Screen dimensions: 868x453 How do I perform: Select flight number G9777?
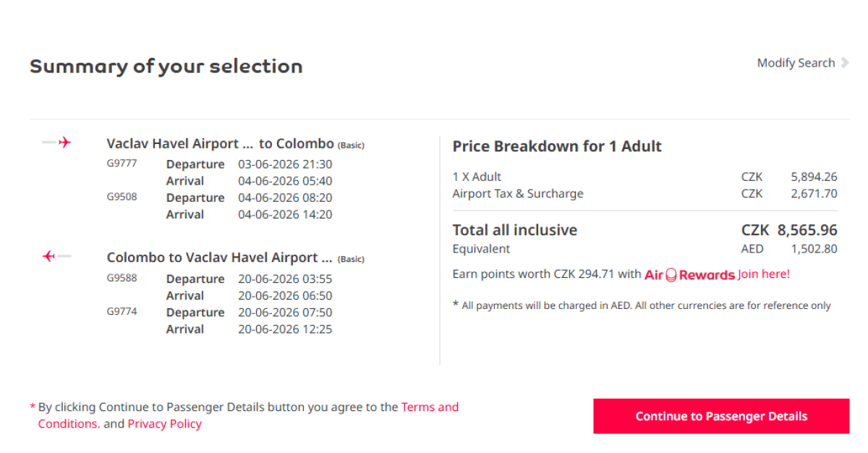tap(122, 164)
